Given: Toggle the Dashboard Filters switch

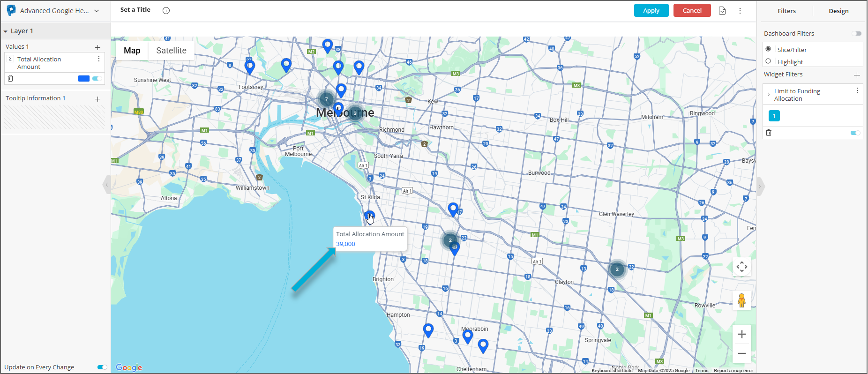Looking at the screenshot, I should [856, 33].
